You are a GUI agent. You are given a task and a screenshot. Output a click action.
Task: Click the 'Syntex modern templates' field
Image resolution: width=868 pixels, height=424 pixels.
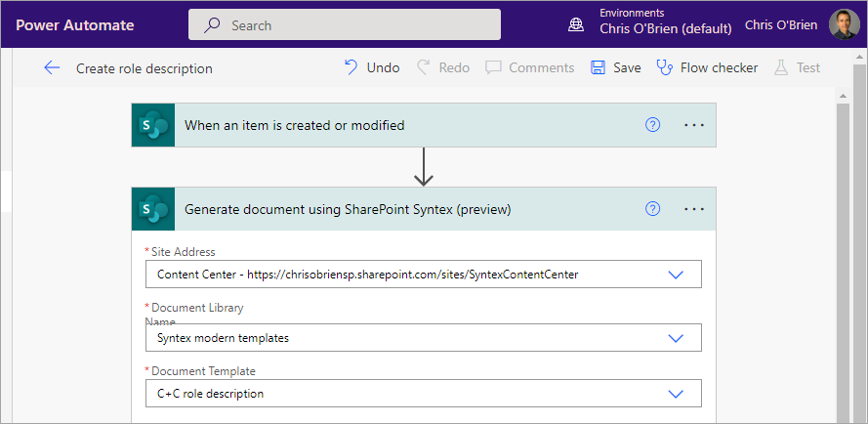point(424,337)
